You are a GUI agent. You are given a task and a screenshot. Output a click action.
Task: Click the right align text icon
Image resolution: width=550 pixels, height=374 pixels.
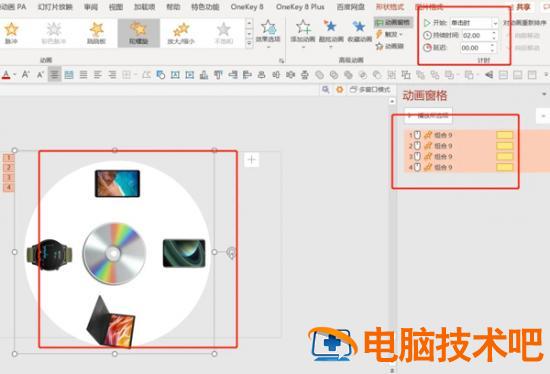pyautogui.click(x=112, y=74)
